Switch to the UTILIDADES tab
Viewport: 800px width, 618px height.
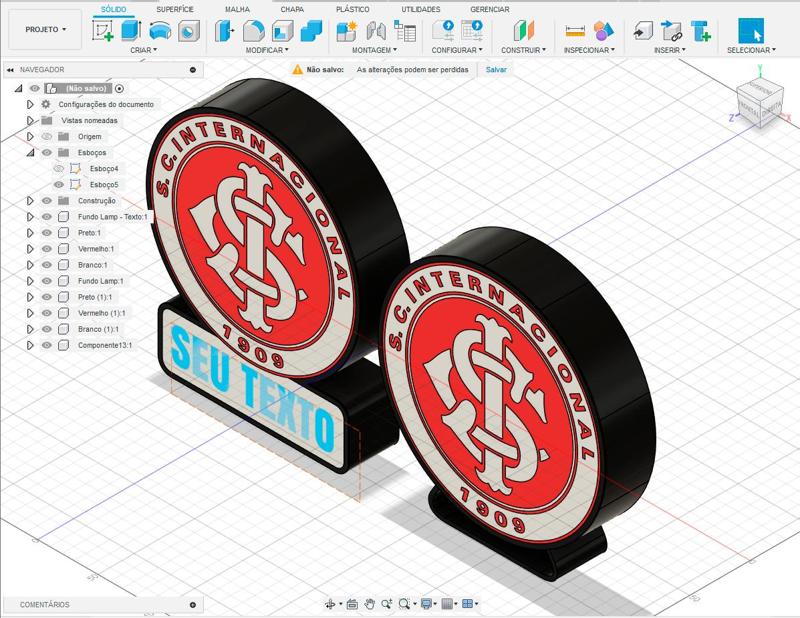[x=420, y=9]
